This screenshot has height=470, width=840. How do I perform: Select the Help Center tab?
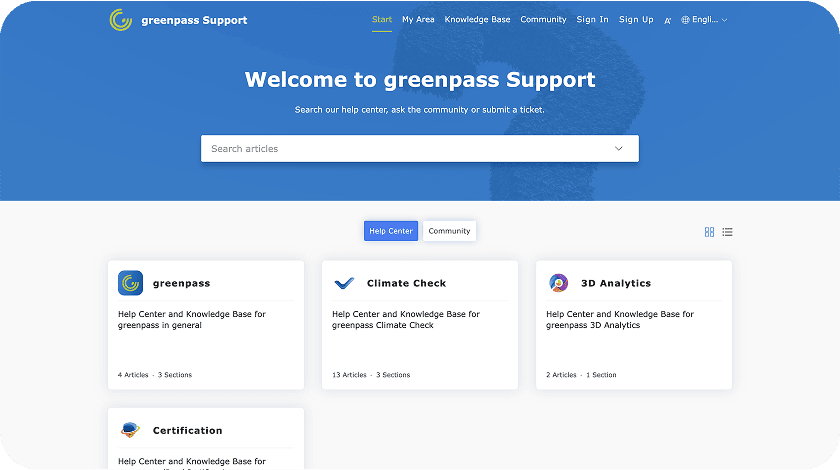(x=391, y=231)
